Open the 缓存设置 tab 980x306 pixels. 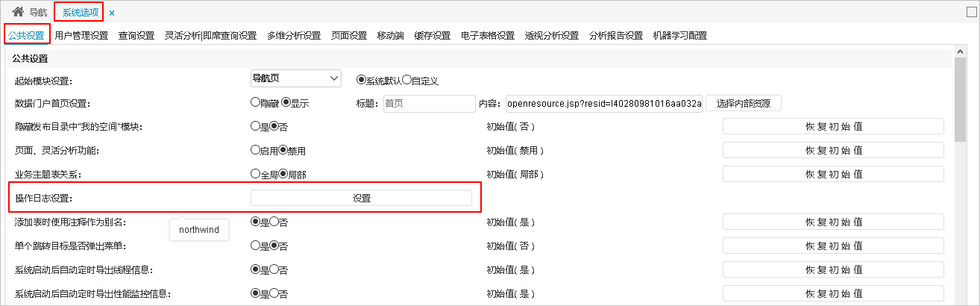(433, 35)
